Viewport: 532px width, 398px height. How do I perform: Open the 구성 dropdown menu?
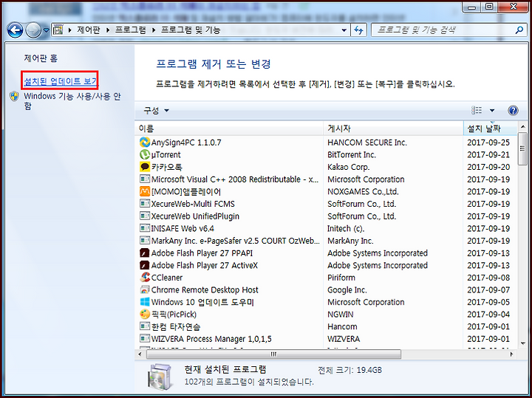point(156,111)
